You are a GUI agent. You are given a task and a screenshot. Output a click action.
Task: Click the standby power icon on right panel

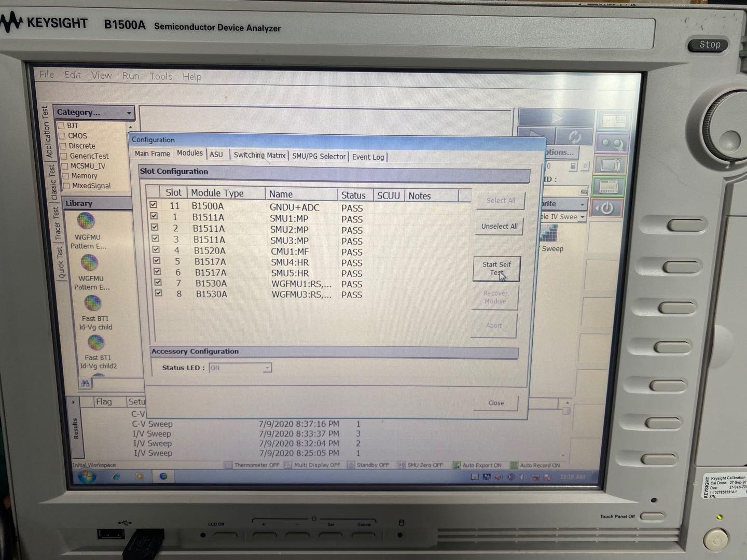point(606,209)
